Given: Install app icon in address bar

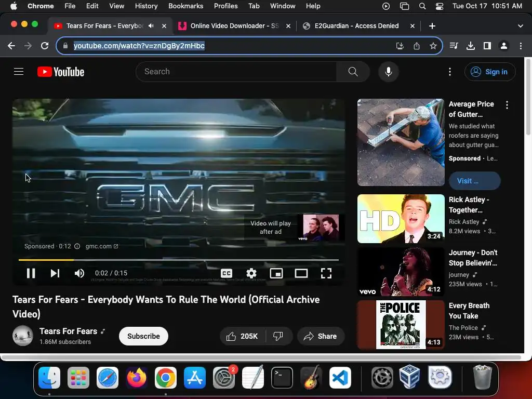Looking at the screenshot, I should click(x=400, y=46).
